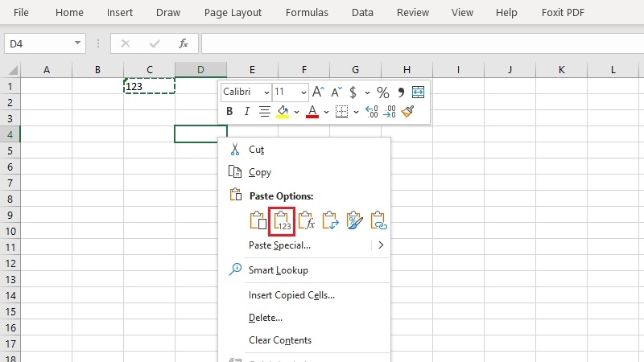Click into the formula bar input
Image resolution: width=644 pixels, height=362 pixels.
(x=423, y=43)
